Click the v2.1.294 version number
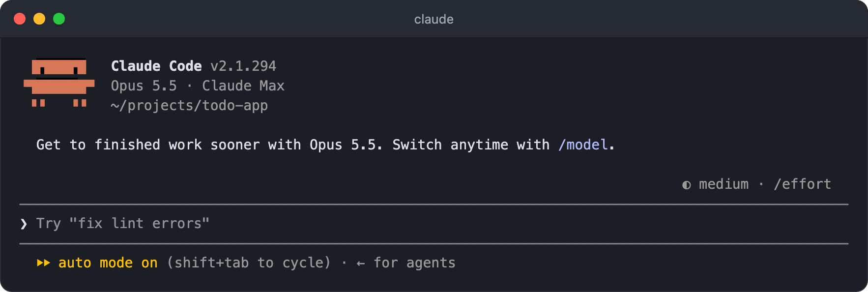 (243, 66)
